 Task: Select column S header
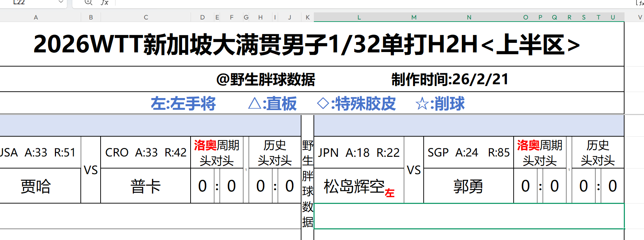pos(583,17)
